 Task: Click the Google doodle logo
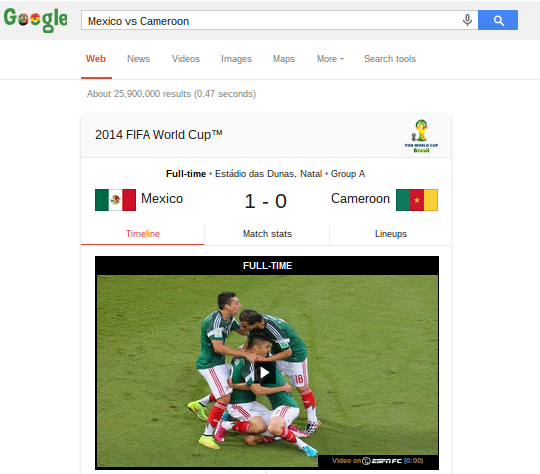tap(35, 20)
